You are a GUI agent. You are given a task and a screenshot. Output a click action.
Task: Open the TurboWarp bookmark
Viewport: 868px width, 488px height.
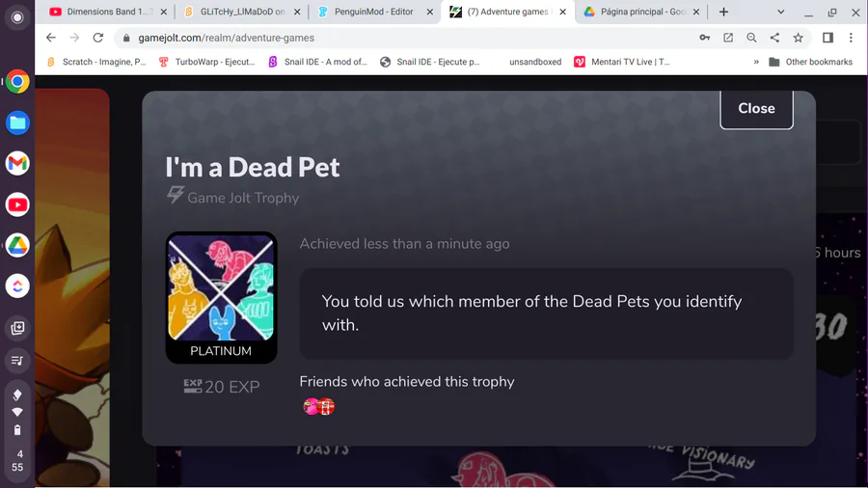pos(206,62)
